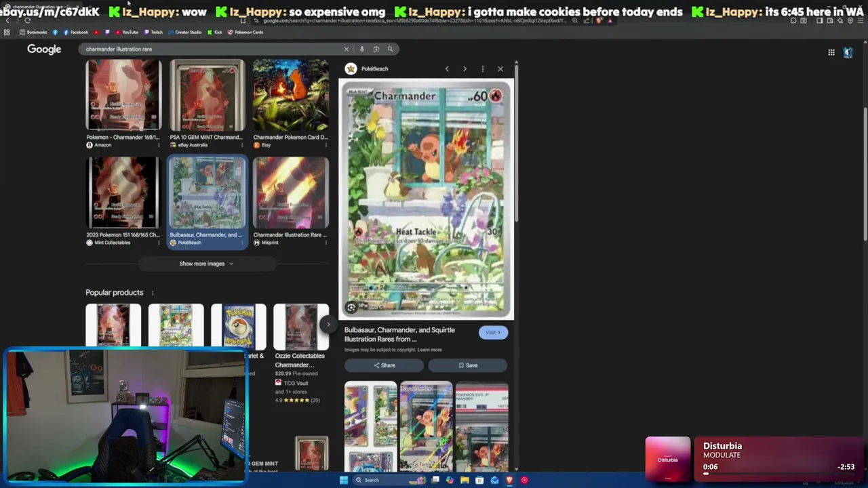
Task: Open options for Charmander Pokemon Card Etsy result
Action: (x=326, y=145)
